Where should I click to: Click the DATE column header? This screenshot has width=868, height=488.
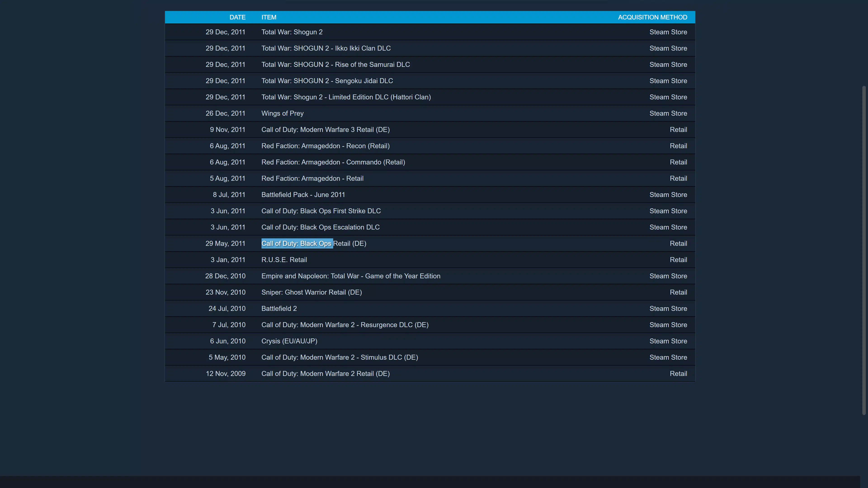coord(237,17)
